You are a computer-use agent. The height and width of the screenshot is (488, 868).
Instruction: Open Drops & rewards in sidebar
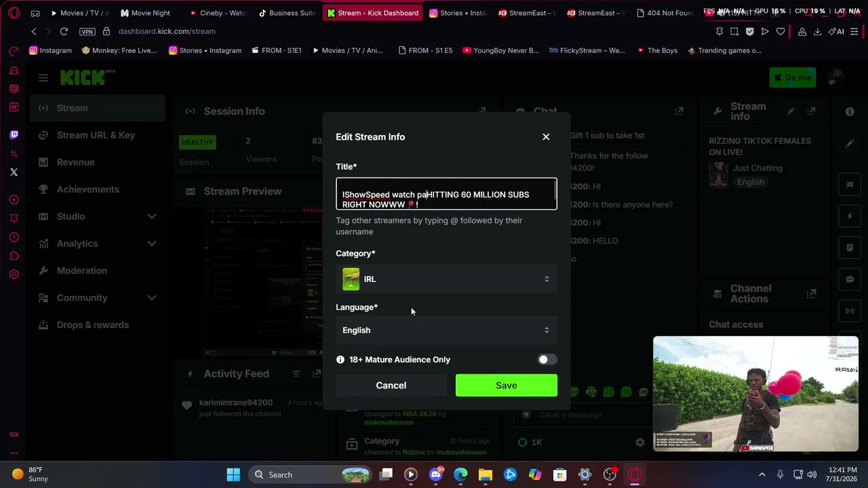[98, 325]
